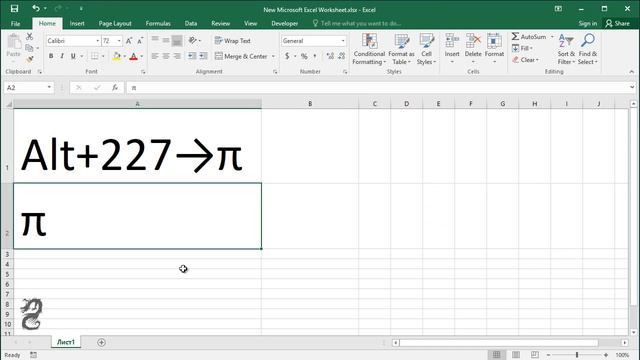This screenshot has height=360, width=640.
Task: Select Align Right icon
Action: pos(177,56)
